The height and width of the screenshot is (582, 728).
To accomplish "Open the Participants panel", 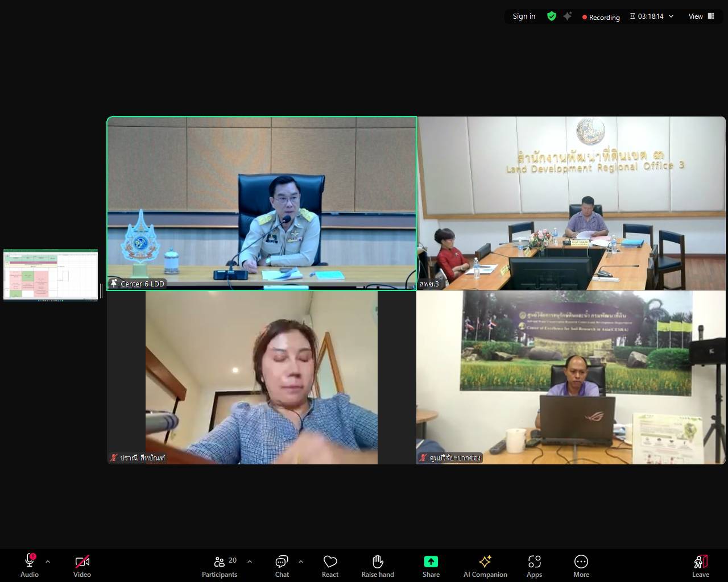I will (x=220, y=566).
